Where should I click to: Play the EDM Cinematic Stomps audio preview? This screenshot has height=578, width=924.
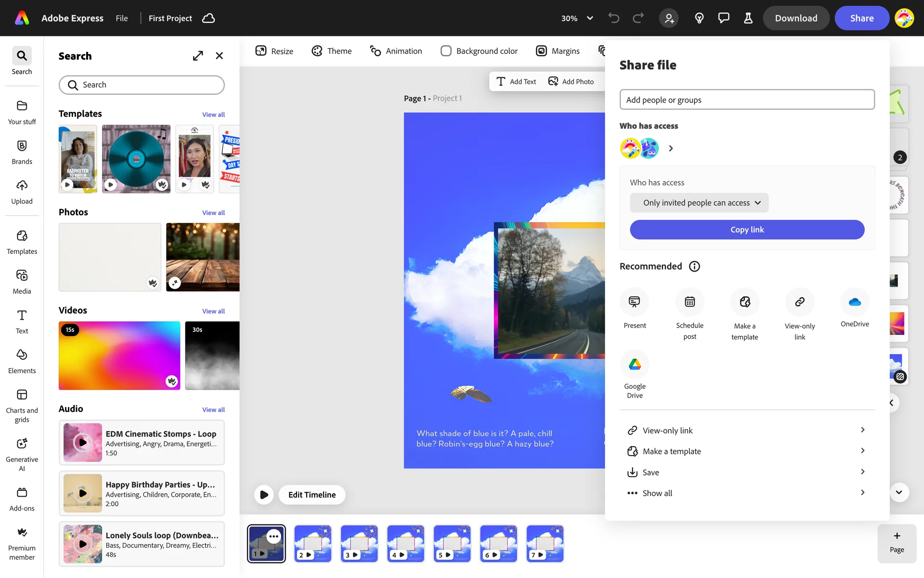pyautogui.click(x=83, y=442)
